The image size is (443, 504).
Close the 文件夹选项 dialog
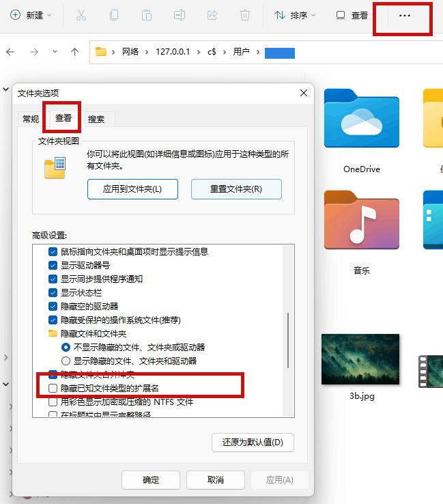[x=304, y=93]
